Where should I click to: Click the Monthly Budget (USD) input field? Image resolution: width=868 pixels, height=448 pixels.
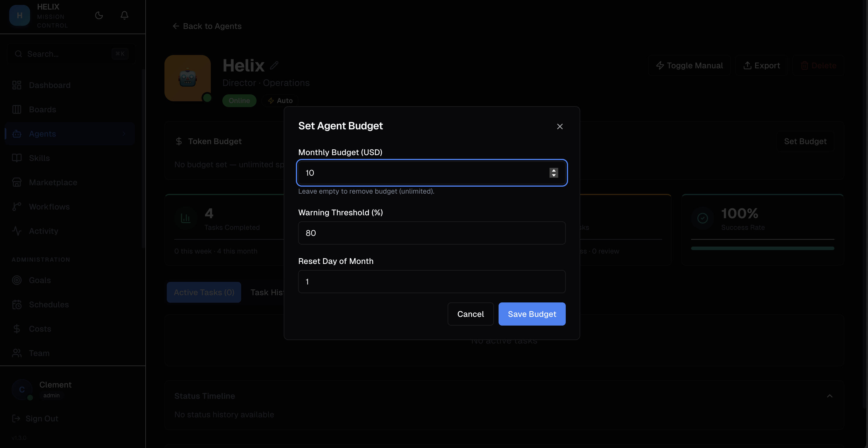coord(432,173)
